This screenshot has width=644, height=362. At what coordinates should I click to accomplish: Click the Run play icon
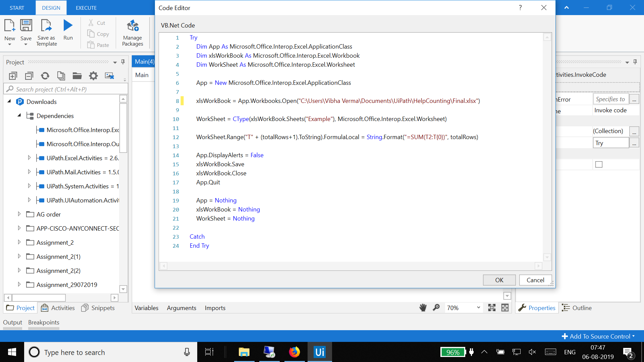click(x=68, y=26)
